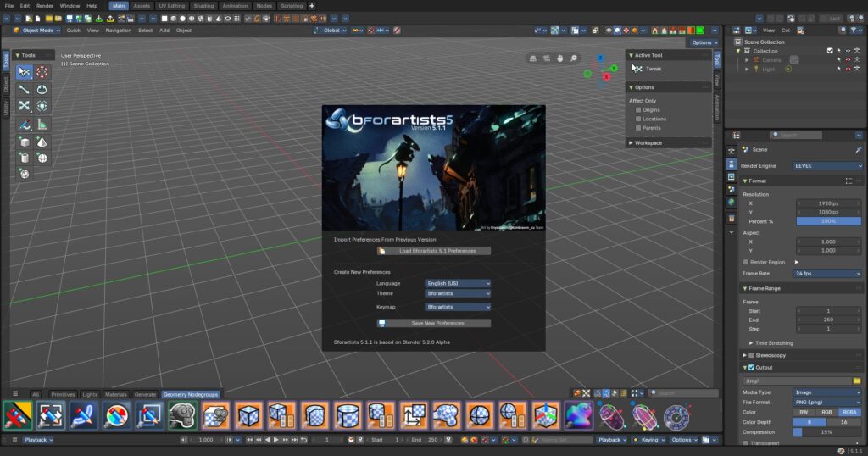
Task: Open the Object Mode dropdown
Action: pos(36,31)
